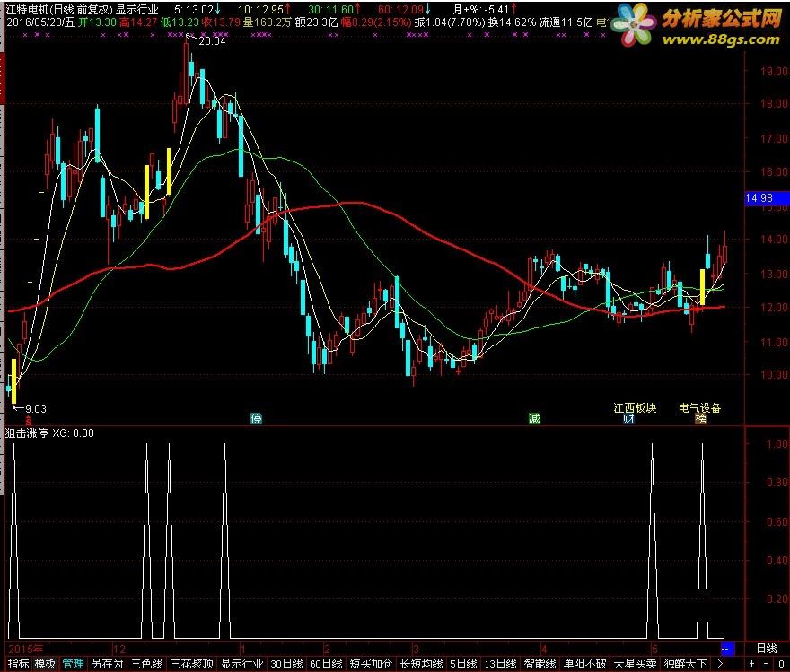
Task: Switch to the 长短均线 template
Action: (421, 663)
